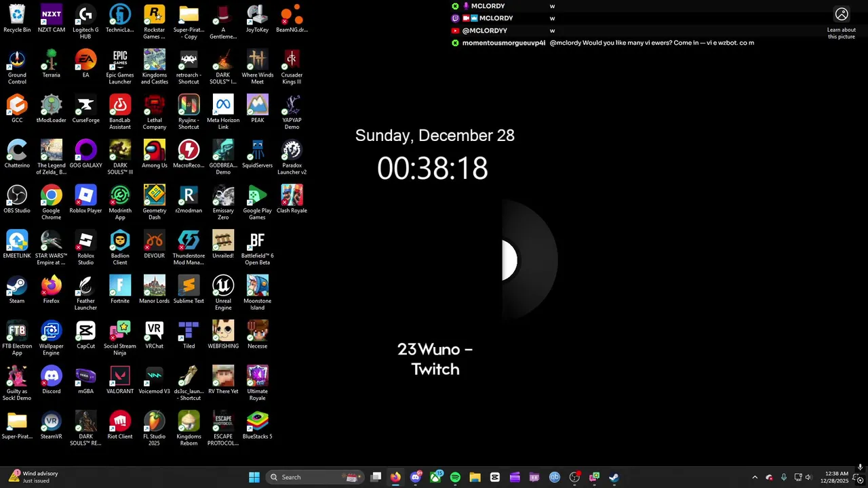Launch CurseForge from the desktop
Image resolution: width=868 pixels, height=488 pixels.
pyautogui.click(x=85, y=109)
